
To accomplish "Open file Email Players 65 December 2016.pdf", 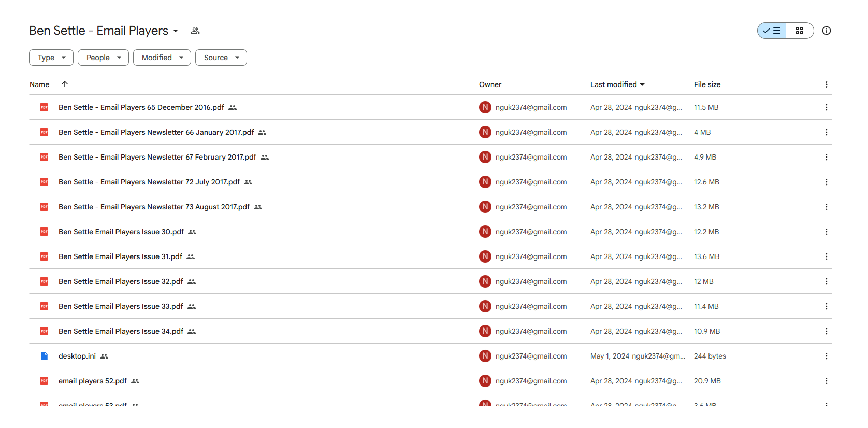I will click(x=141, y=107).
